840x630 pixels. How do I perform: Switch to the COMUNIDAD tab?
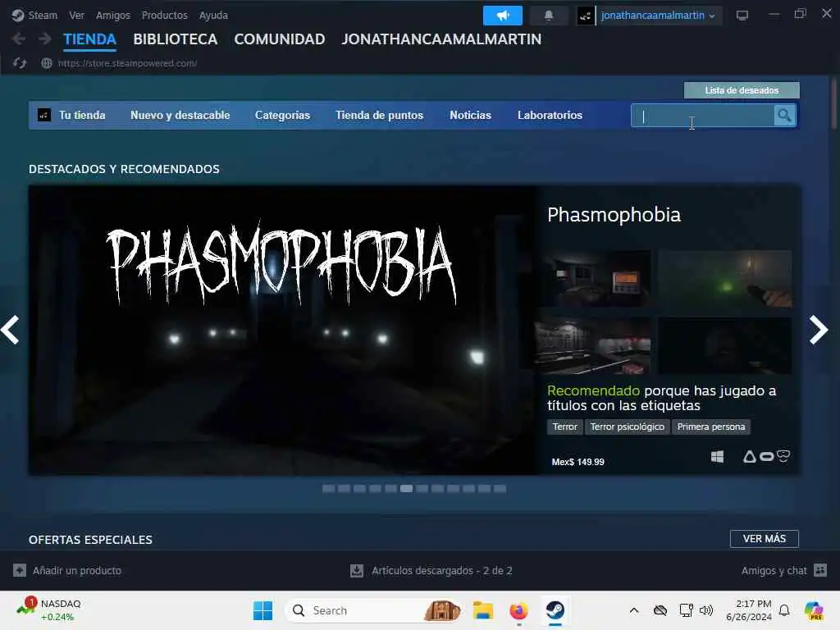(279, 39)
